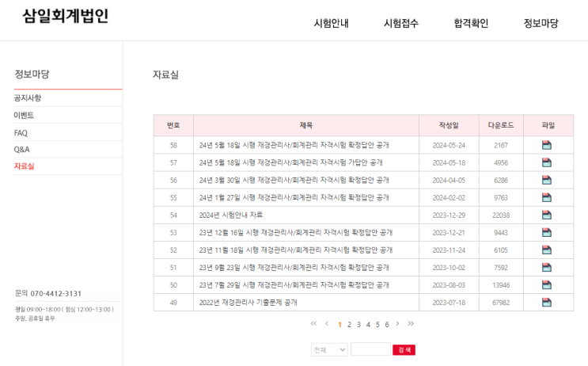Open the 정보마당 top menu

pyautogui.click(x=541, y=23)
